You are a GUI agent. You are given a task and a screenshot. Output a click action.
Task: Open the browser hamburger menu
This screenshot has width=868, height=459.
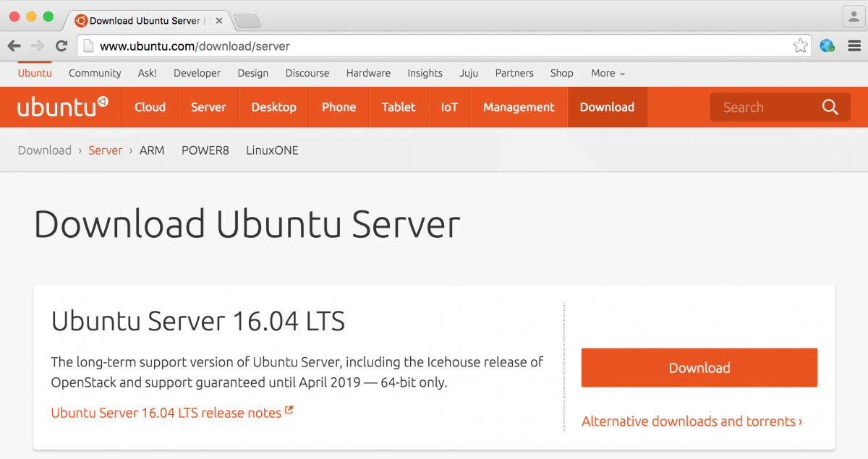[x=854, y=45]
